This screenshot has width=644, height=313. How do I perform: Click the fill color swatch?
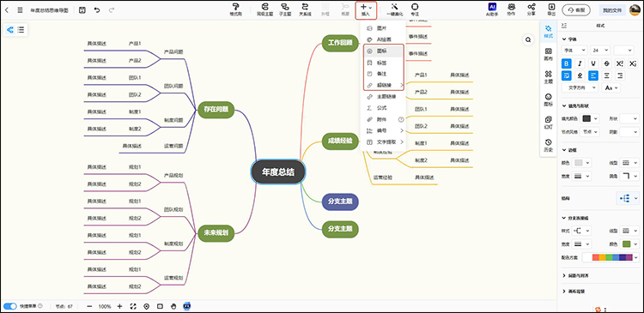[587, 118]
